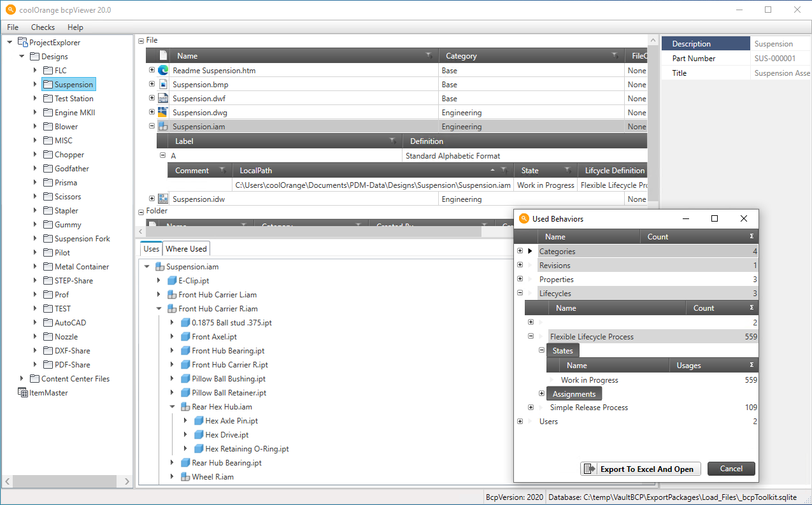Screen dimensions: 812x505
Task: Switch to the Where Used tab
Action: (x=186, y=249)
